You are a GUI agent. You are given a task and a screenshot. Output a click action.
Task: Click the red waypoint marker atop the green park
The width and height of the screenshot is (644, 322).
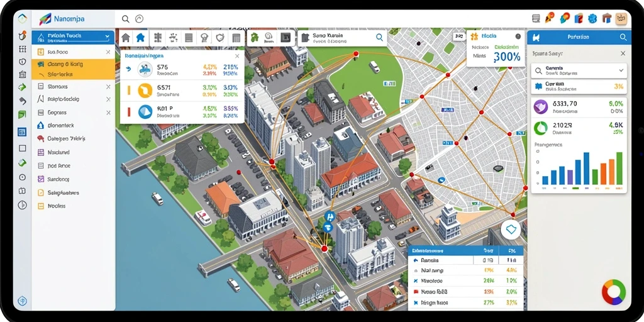pyautogui.click(x=356, y=53)
